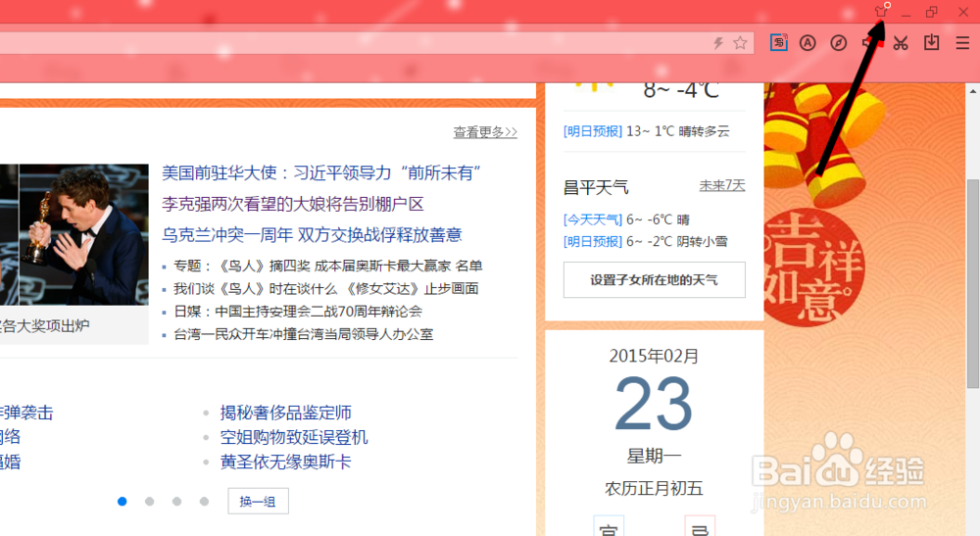Click the compass toolbar icon

pos(839,43)
